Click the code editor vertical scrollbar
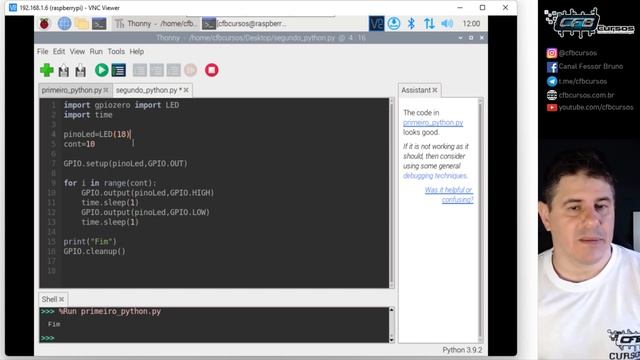640x360 pixels. [392, 193]
